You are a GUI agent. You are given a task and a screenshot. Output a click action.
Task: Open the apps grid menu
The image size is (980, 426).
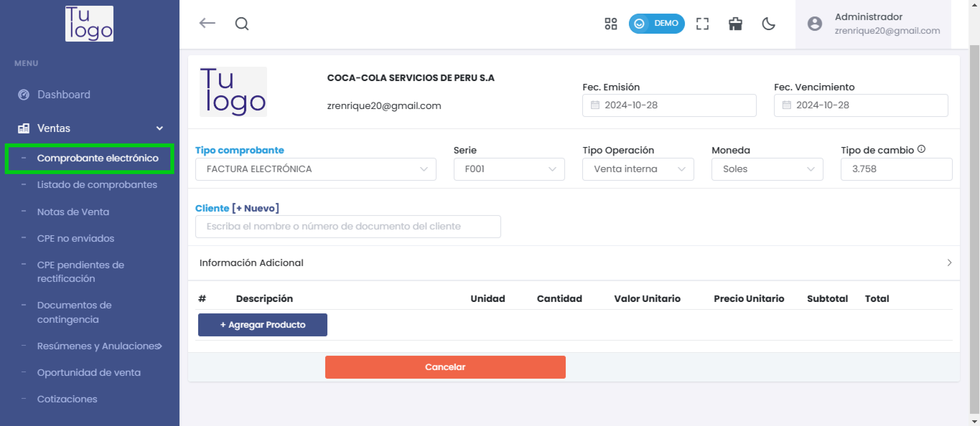coord(611,24)
